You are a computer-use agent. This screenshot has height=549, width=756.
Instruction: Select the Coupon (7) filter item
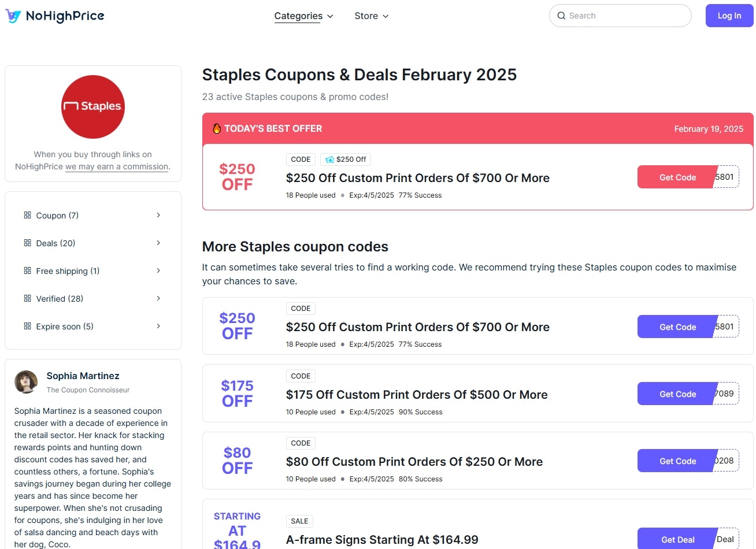click(93, 215)
